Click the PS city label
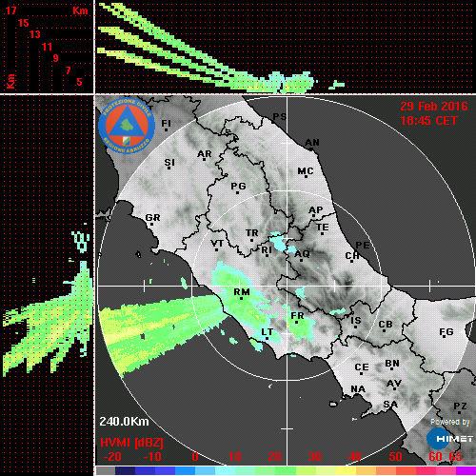 [x=280, y=117]
